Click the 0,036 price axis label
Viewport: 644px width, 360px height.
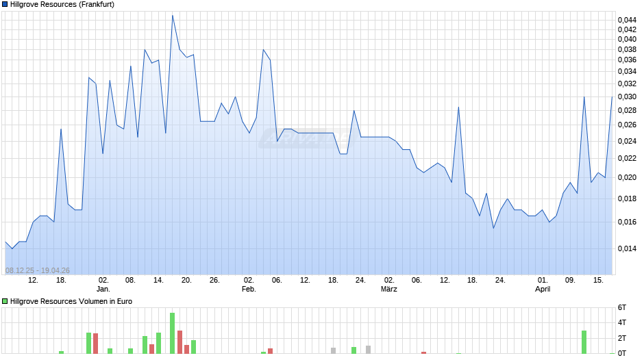point(627,60)
